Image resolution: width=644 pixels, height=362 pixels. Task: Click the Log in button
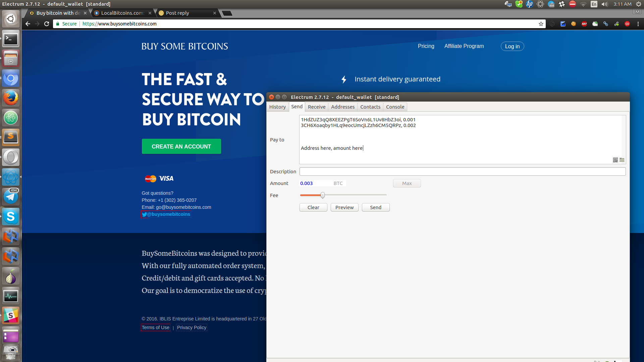512,46
